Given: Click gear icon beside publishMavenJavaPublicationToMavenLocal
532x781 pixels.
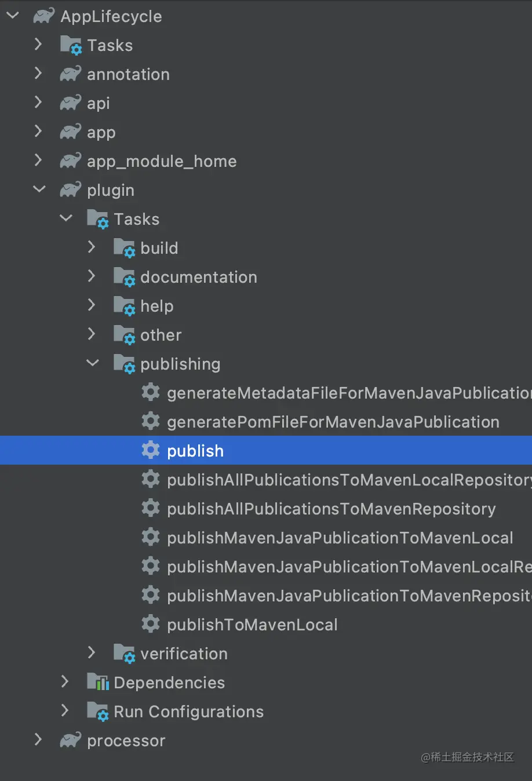Looking at the screenshot, I should (x=151, y=537).
